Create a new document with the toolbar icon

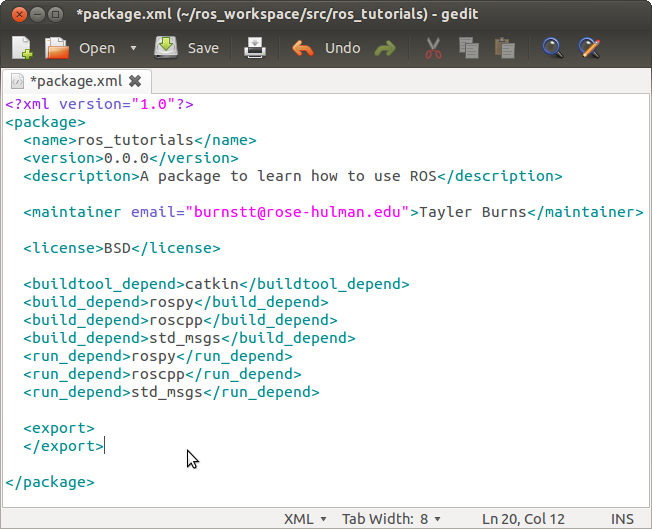pos(22,48)
